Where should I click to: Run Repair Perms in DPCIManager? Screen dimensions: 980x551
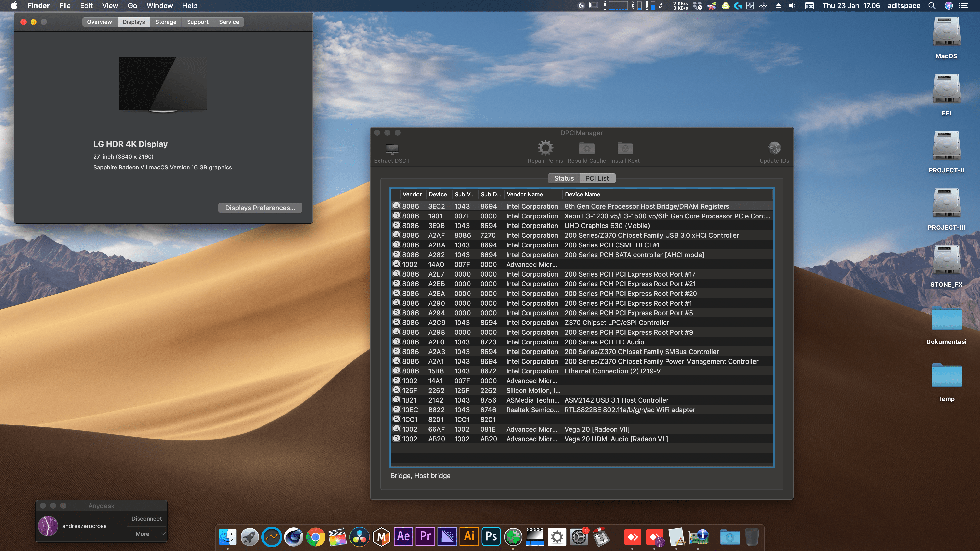pos(545,152)
